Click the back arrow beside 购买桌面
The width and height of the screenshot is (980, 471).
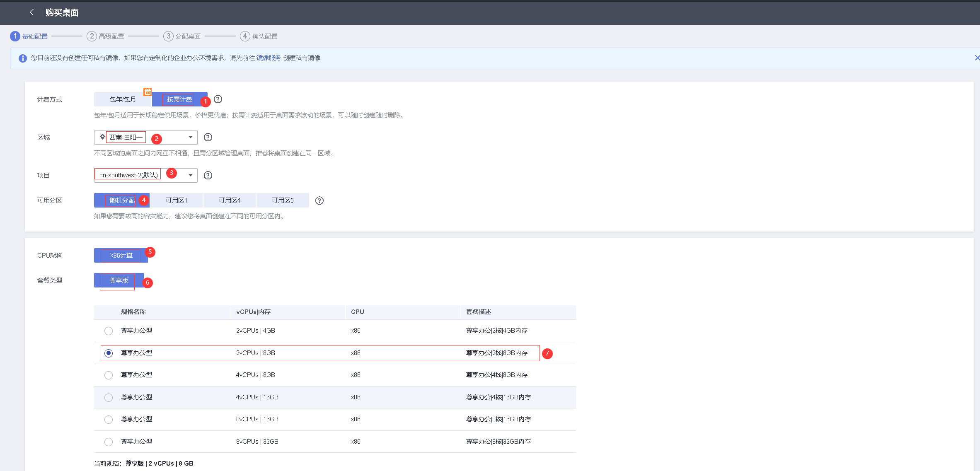pyautogui.click(x=31, y=12)
